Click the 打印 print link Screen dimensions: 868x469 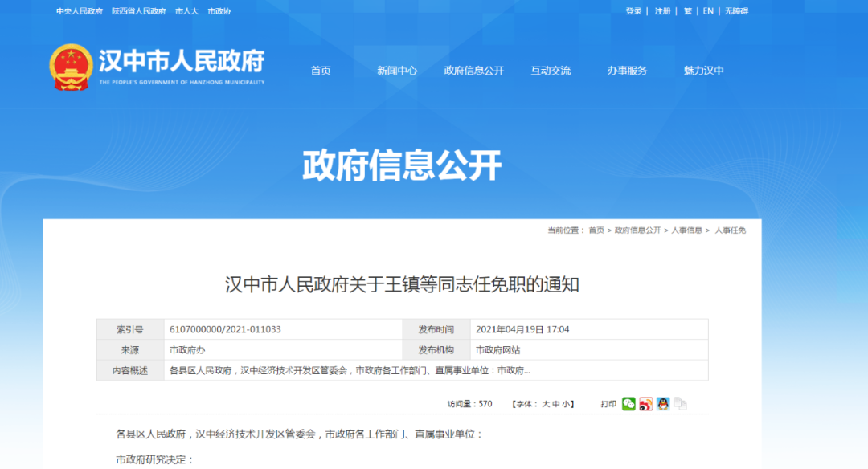[608, 404]
